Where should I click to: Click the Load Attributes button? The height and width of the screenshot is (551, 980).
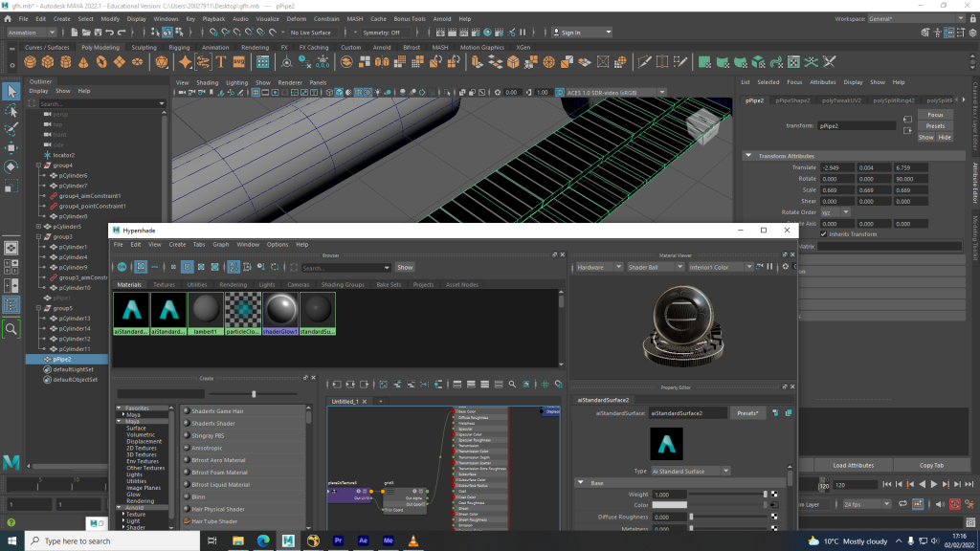point(853,466)
